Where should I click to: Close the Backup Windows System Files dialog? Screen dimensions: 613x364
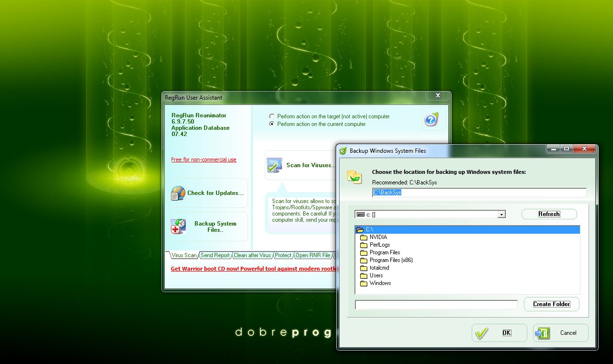click(584, 149)
